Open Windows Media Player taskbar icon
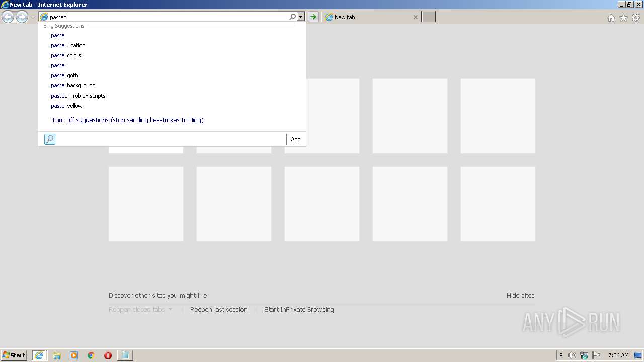 click(74, 355)
